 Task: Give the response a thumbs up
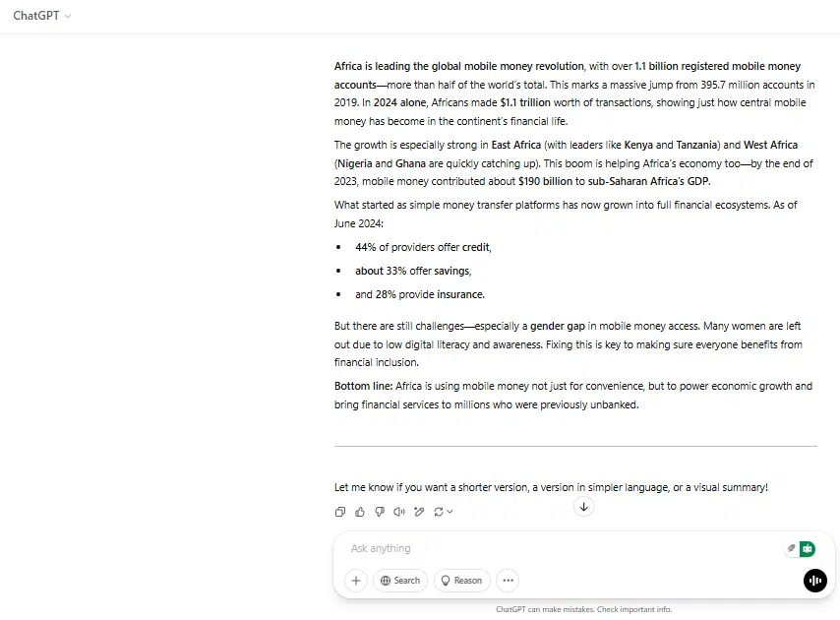click(x=360, y=512)
